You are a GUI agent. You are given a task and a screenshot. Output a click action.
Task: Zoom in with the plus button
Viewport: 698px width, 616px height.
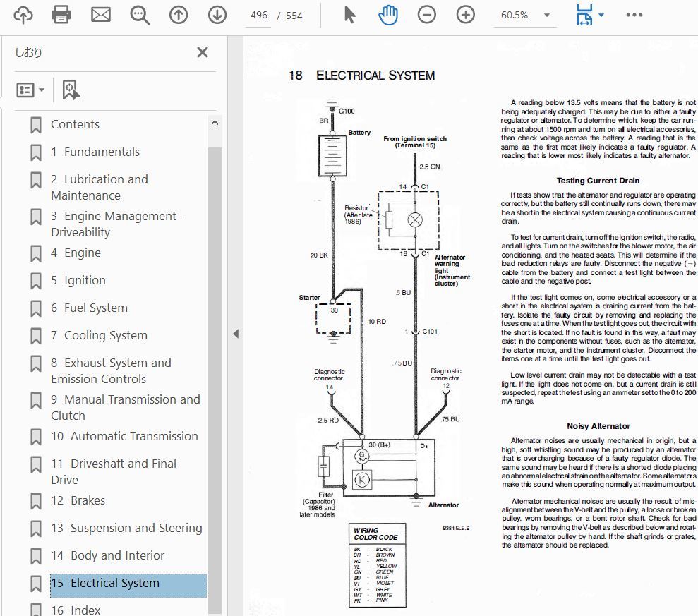(465, 15)
